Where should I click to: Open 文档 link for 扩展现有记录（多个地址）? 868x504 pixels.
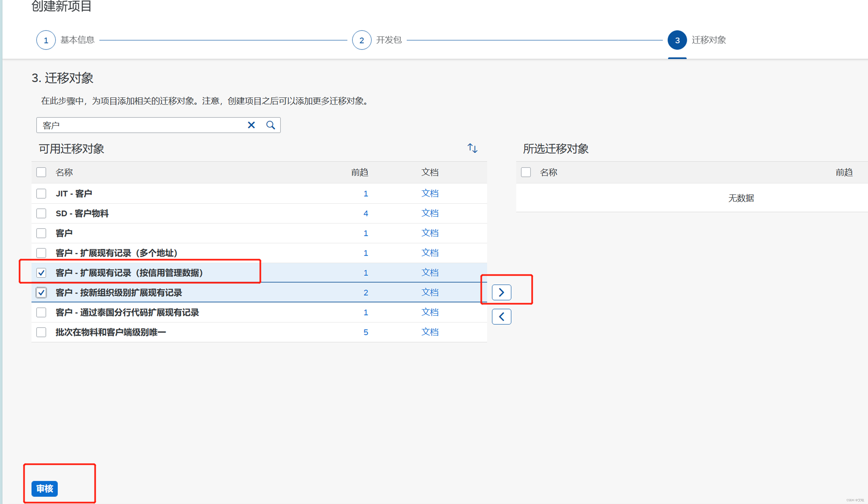[430, 253]
